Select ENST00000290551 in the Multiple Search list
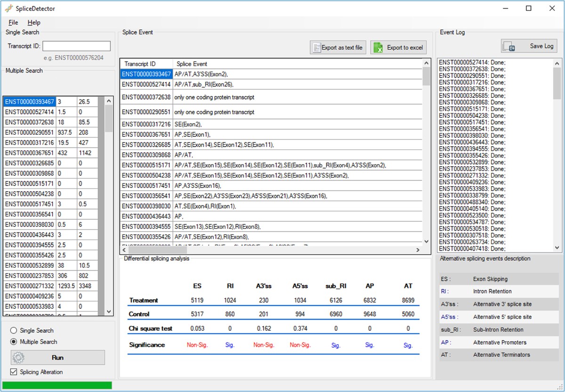 [30, 132]
